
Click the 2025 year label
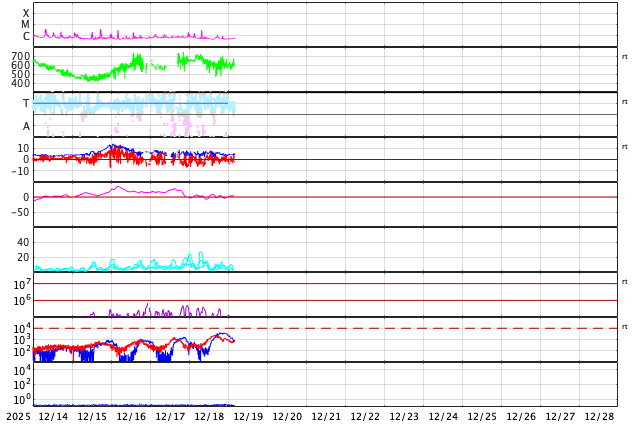click(x=18, y=416)
